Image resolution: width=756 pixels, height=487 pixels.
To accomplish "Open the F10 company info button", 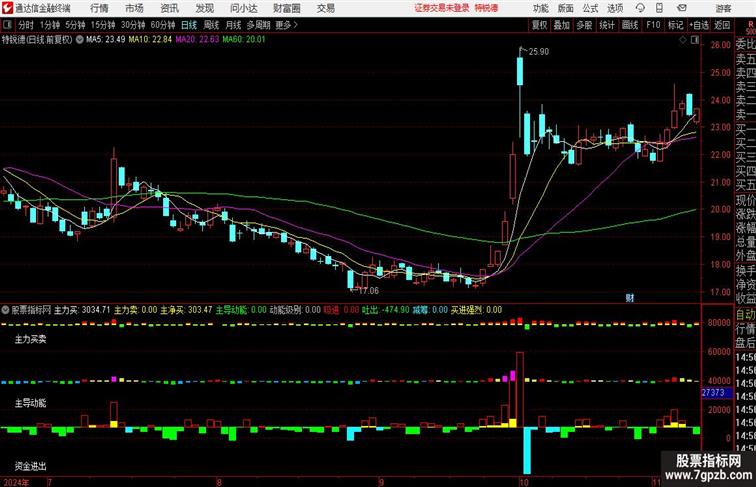I will [x=653, y=25].
